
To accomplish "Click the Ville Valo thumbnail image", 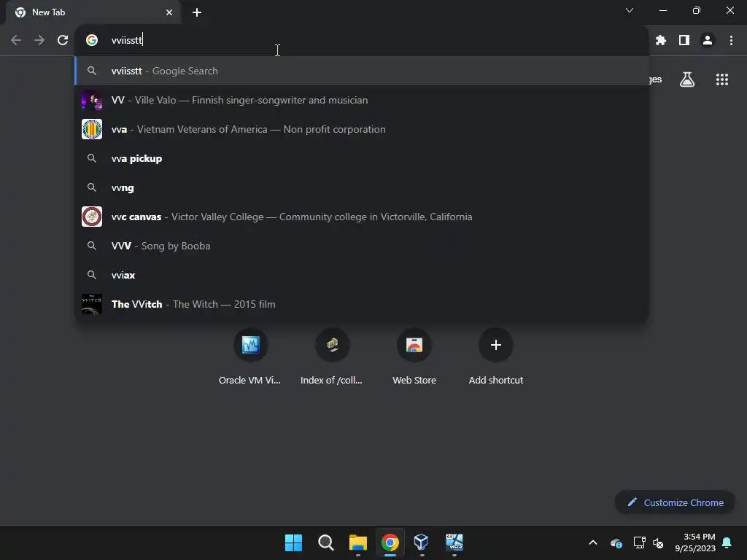I will (x=92, y=100).
